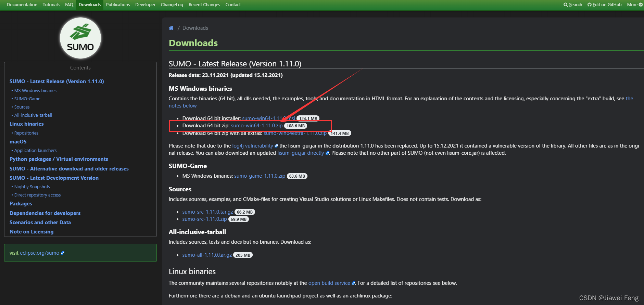
Task: Jump to Application launchers in contents
Action: coord(36,151)
